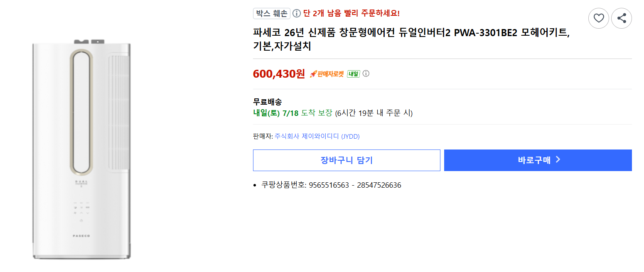Buy now with 바로구매 button
The width and height of the screenshot is (644, 272).
[x=538, y=160]
